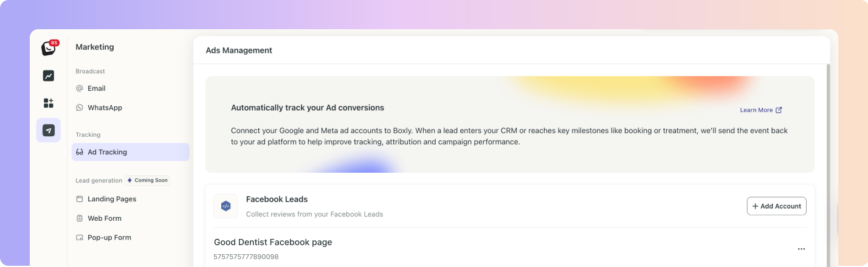Click the account ID 5757575777890098
Viewport: 868px width, 267px height.
pos(246,257)
